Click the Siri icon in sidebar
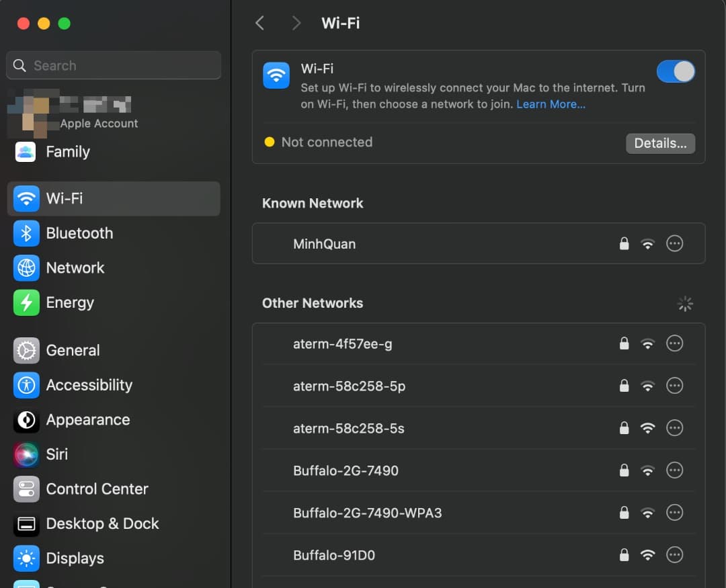 point(26,454)
